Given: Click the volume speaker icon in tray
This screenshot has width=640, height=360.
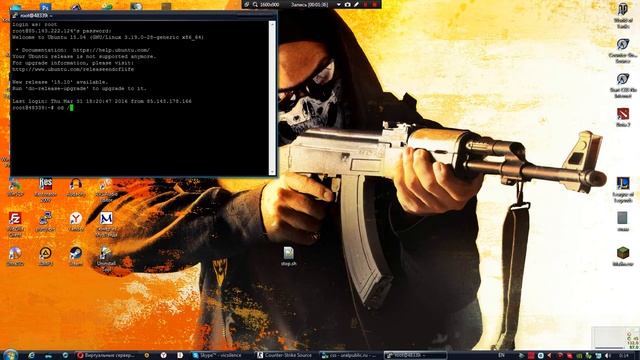Looking at the screenshot, I should pos(608,356).
